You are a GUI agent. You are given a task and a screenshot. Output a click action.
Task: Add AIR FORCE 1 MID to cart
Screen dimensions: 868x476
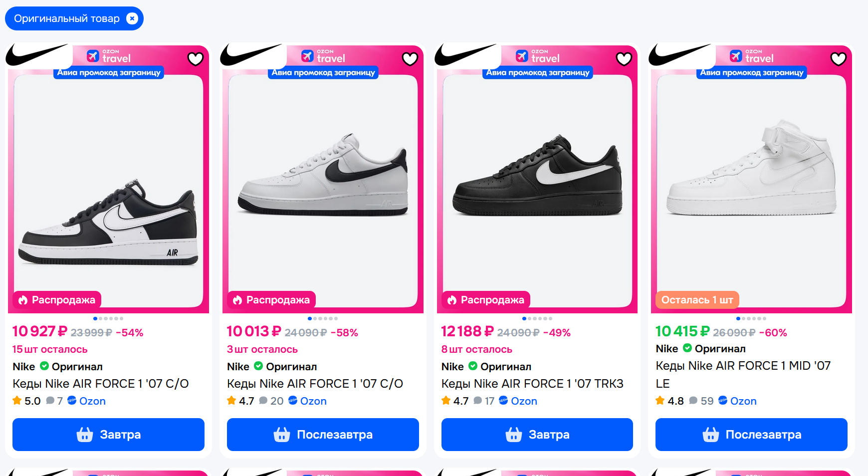[751, 435]
